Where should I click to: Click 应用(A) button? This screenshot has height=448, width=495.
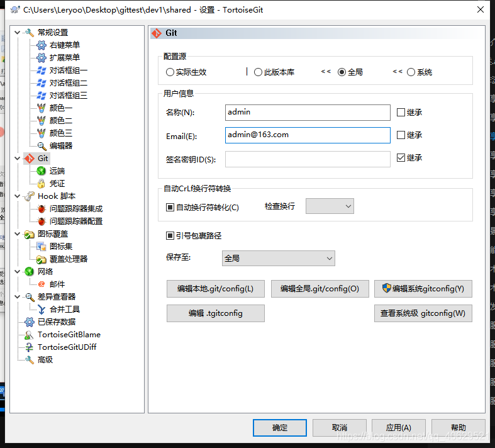pyautogui.click(x=399, y=428)
